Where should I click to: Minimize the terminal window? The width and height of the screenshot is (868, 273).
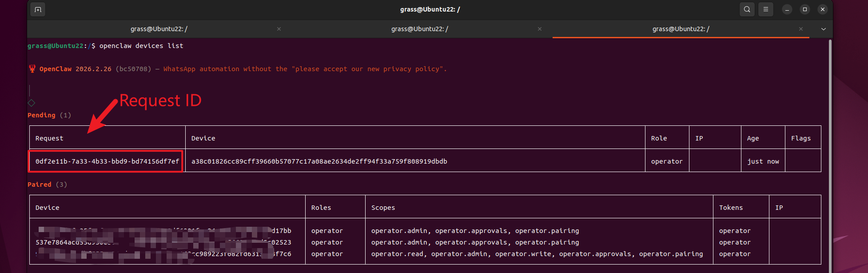pos(787,9)
